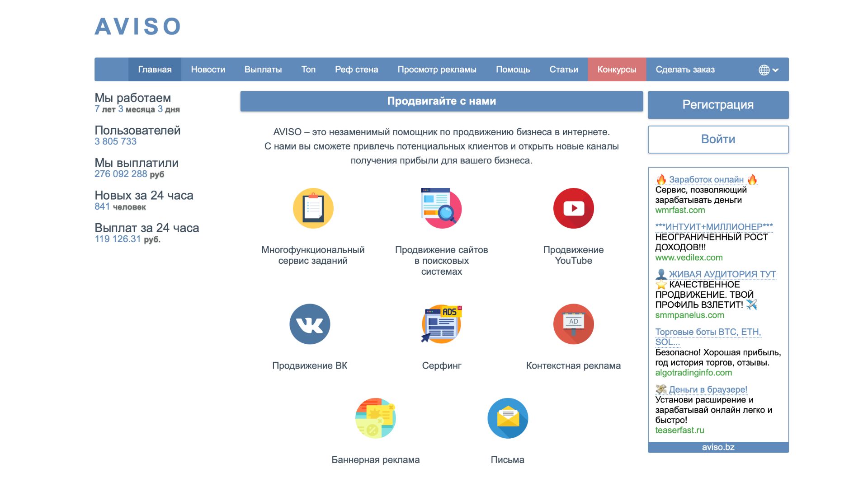
Task: Visit algotradinginfo.com link
Action: tap(693, 373)
